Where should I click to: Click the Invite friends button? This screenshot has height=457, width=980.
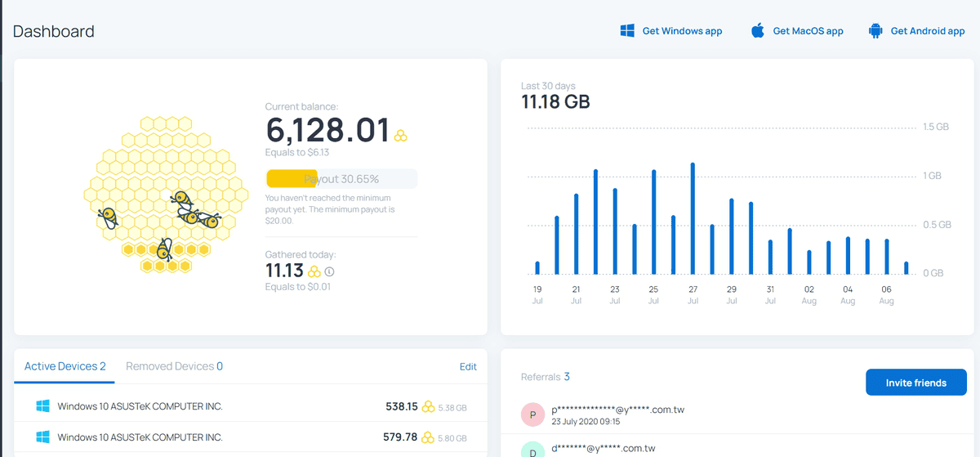point(916,383)
